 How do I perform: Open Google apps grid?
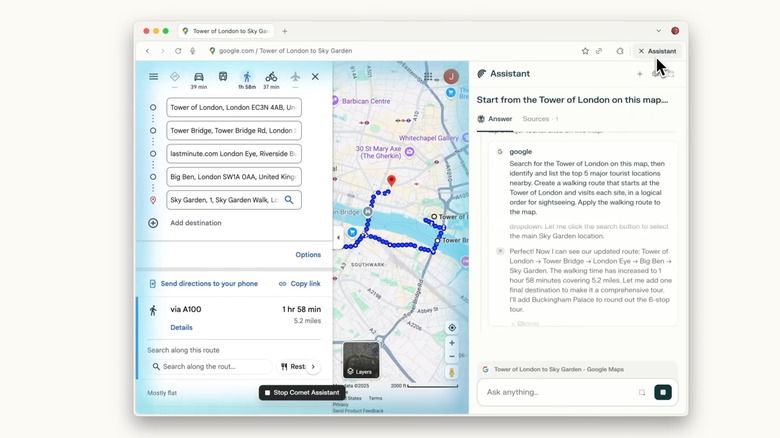pos(428,76)
